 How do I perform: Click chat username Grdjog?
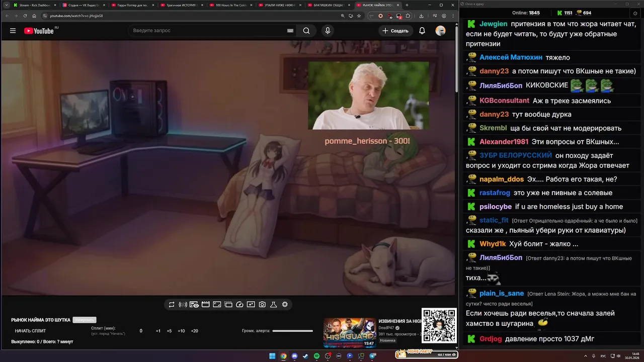coord(491,339)
